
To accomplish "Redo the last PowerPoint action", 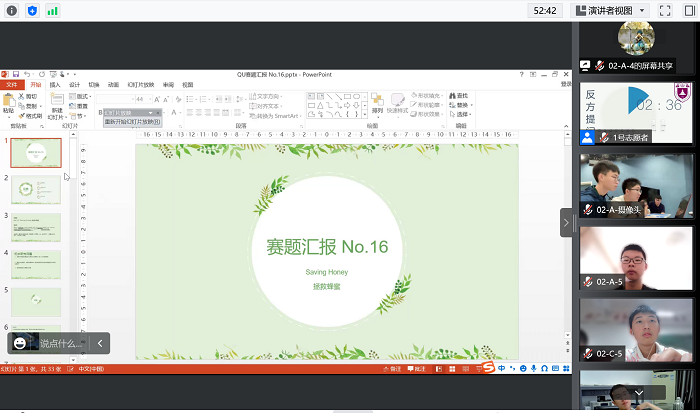I will (x=42, y=74).
